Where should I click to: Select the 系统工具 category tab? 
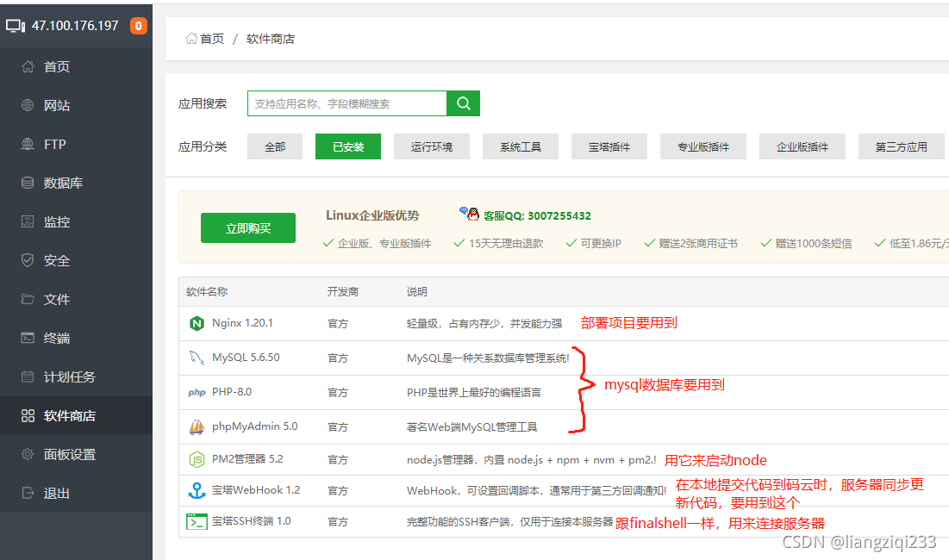521,146
